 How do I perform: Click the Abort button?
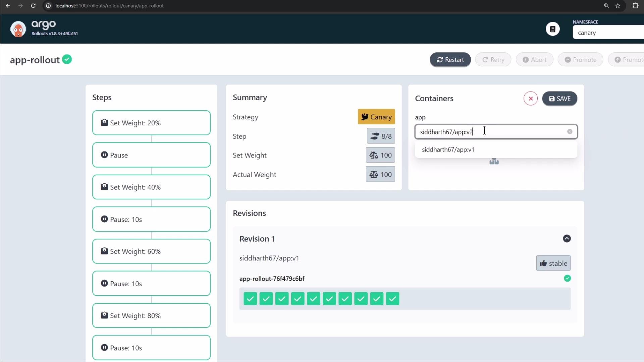(x=534, y=60)
